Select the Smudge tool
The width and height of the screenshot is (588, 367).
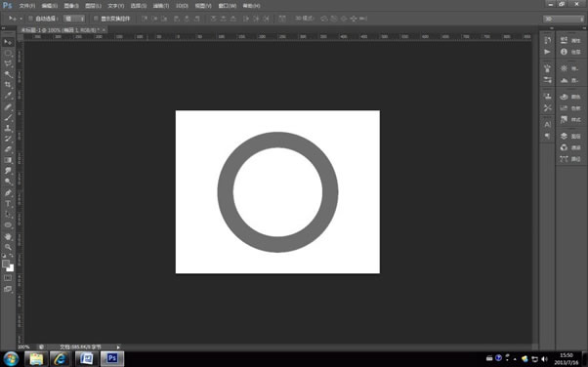pyautogui.click(x=8, y=171)
